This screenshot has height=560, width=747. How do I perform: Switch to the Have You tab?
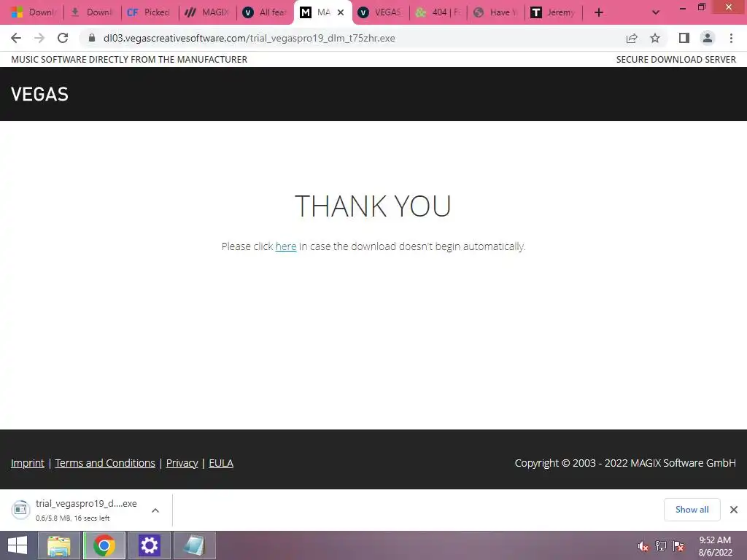(495, 12)
